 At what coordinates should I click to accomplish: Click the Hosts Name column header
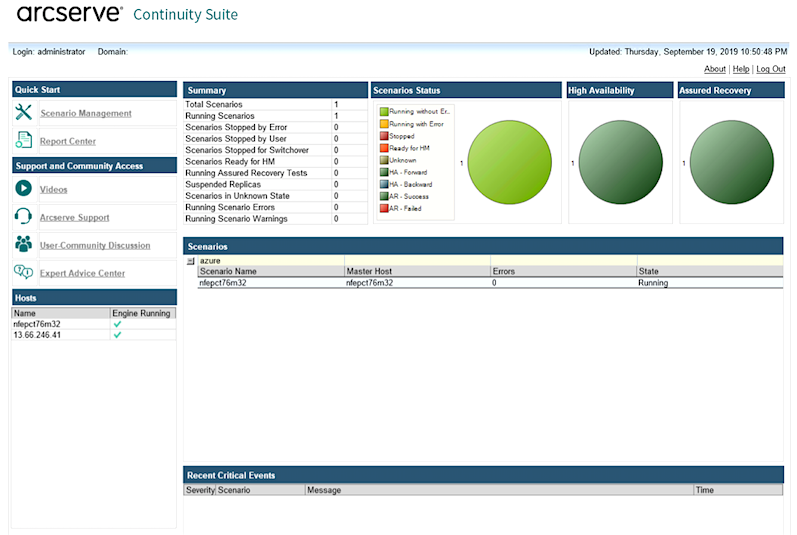[60, 313]
